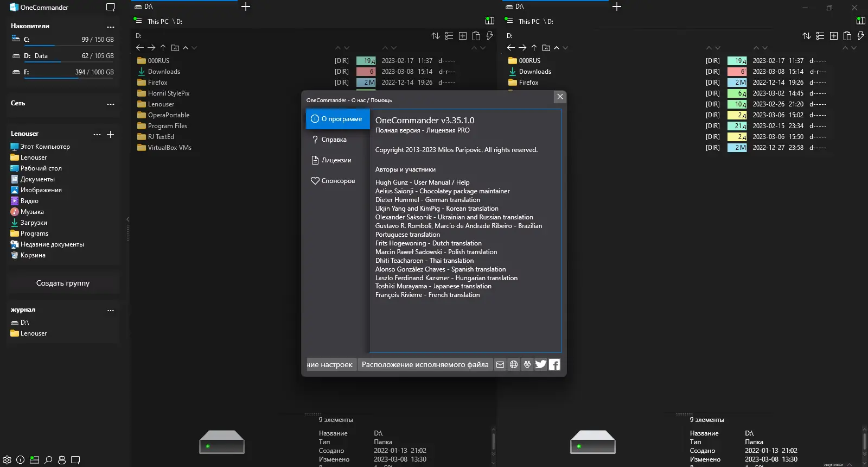Send email via envelope icon in dialog
The height and width of the screenshot is (467, 868).
pos(500,364)
